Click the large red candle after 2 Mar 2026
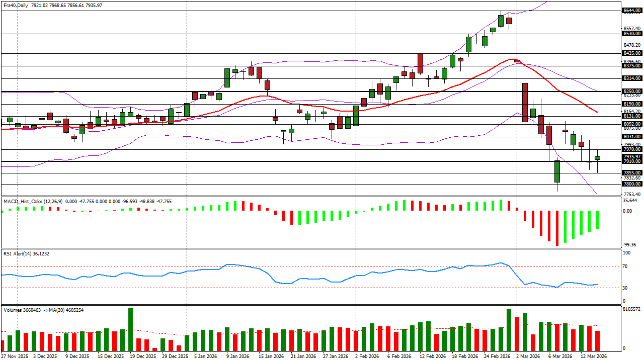This screenshot has width=644, height=362. [525, 102]
